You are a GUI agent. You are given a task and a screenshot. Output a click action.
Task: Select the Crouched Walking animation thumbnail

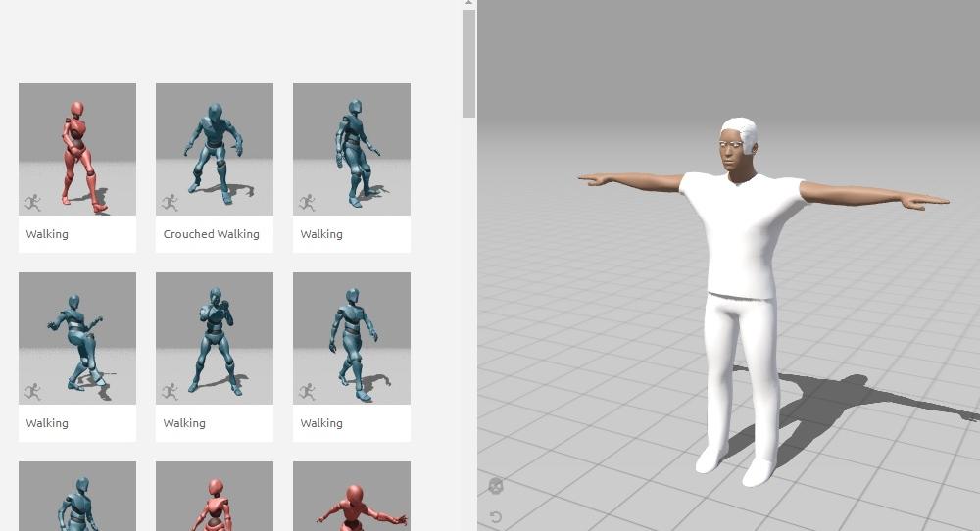215,149
